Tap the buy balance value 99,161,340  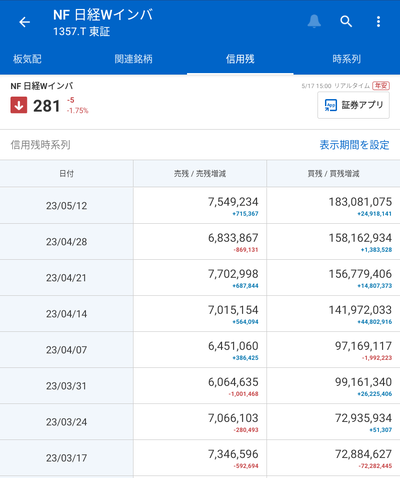363,382
